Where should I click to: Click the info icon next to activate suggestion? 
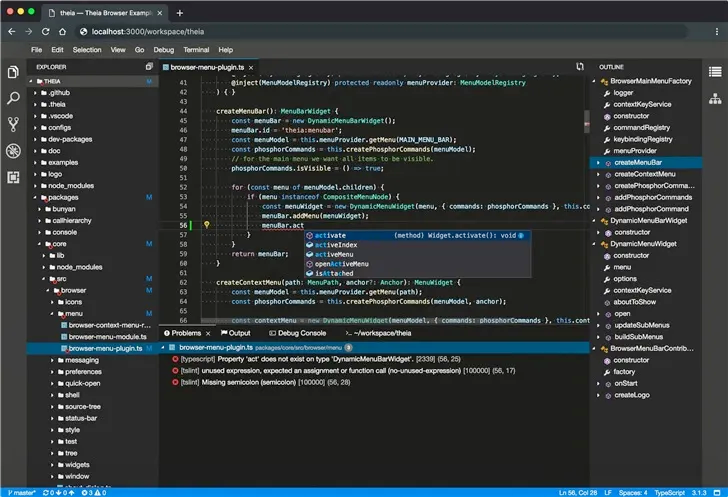point(521,235)
